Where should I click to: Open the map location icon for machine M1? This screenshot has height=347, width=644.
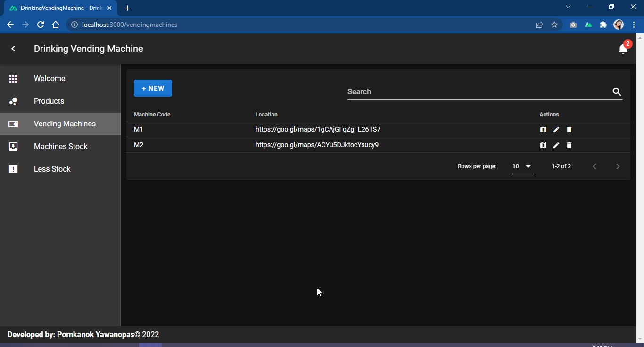pos(543,130)
